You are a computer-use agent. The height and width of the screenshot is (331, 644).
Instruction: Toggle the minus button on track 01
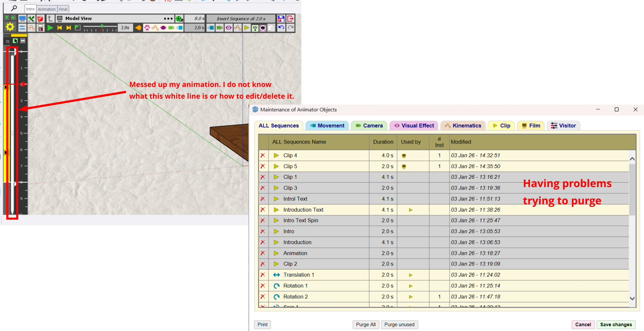click(23, 41)
